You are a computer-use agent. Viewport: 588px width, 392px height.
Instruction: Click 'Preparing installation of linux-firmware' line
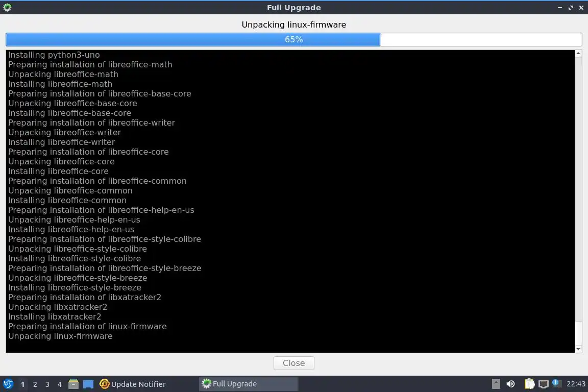point(87,326)
